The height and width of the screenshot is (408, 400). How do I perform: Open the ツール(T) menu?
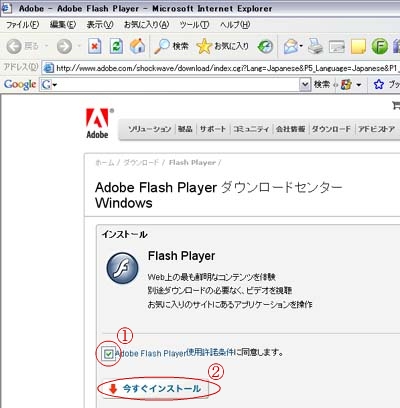point(194,25)
